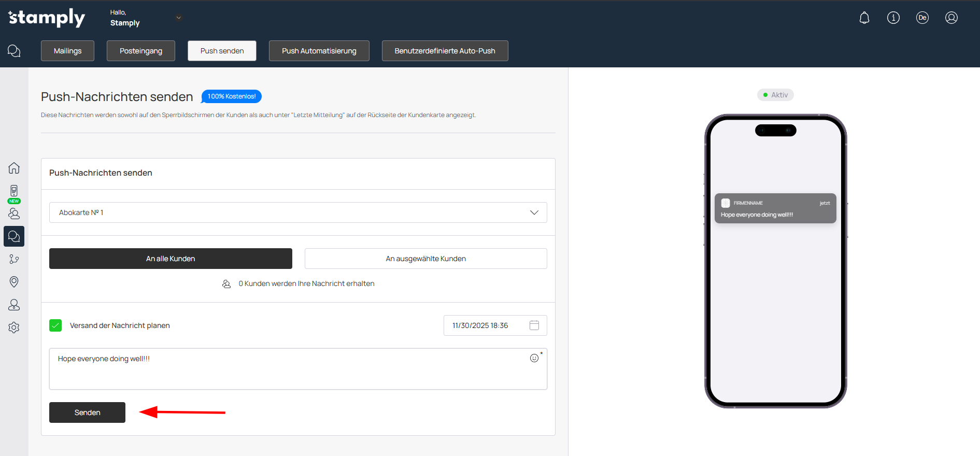This screenshot has height=456, width=980.
Task: Open the notifications bell icon
Action: (864, 18)
